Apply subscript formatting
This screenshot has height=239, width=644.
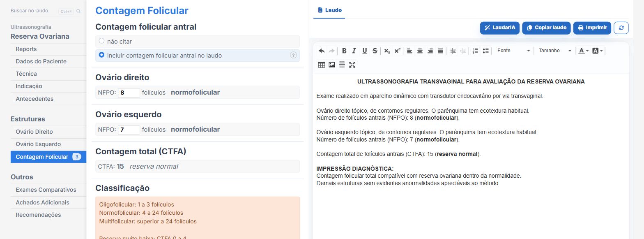pyautogui.click(x=387, y=51)
